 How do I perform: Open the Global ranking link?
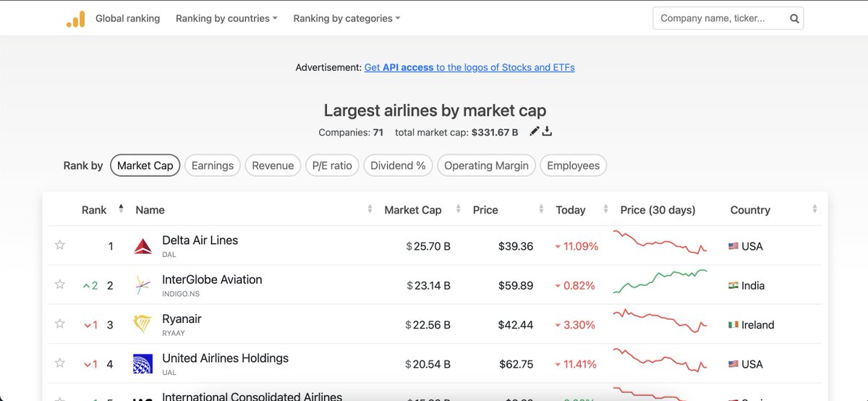point(128,18)
